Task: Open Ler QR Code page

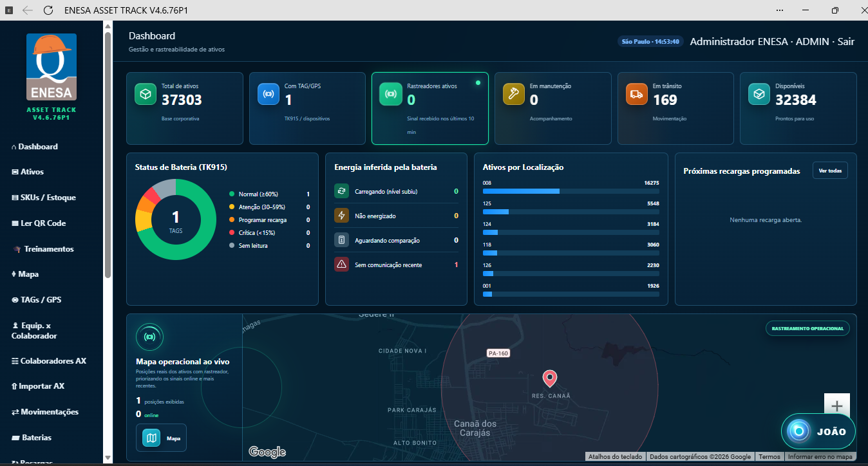Action: 39,223
